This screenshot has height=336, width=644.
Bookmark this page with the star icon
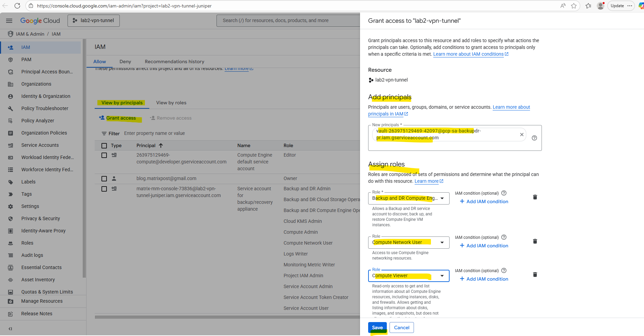tap(574, 6)
